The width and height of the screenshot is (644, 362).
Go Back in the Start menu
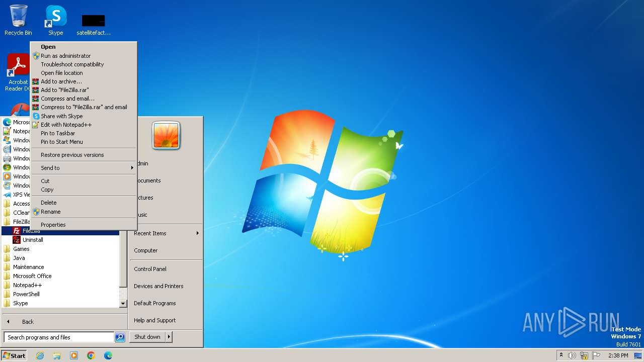click(64, 322)
